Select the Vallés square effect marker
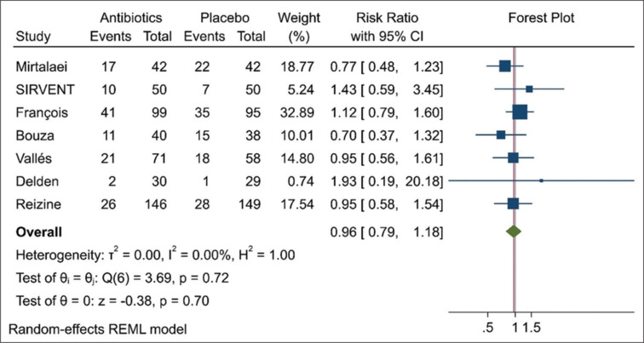 coord(513,157)
